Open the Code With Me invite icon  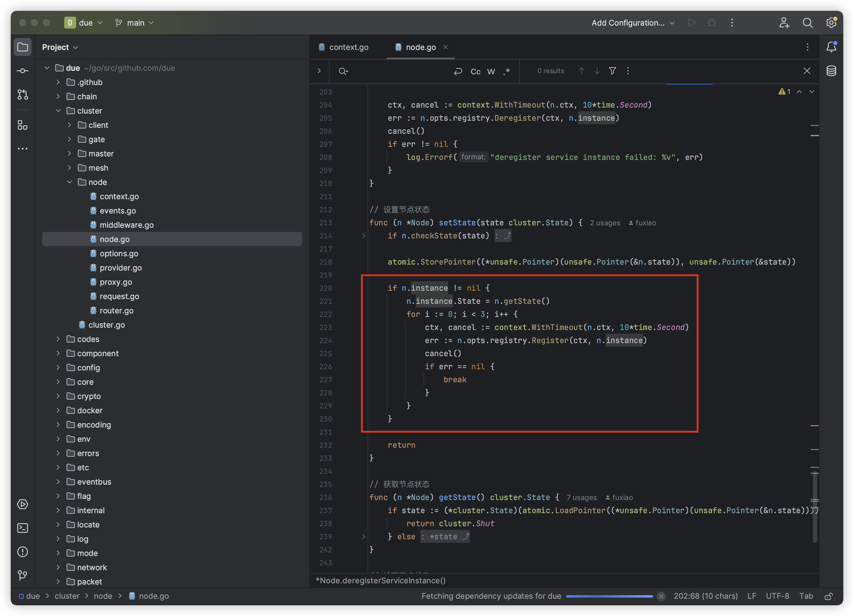coord(784,23)
